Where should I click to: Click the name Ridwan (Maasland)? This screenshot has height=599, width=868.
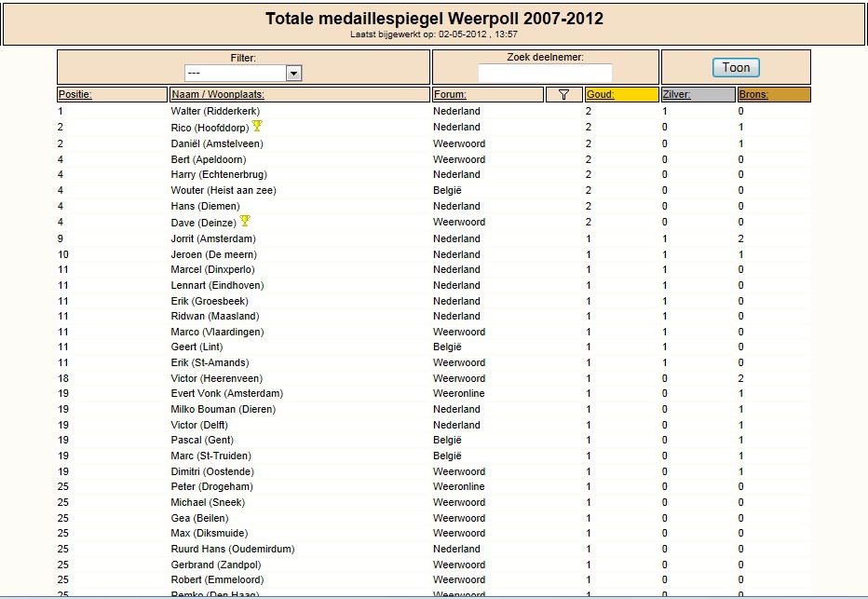pos(215,316)
